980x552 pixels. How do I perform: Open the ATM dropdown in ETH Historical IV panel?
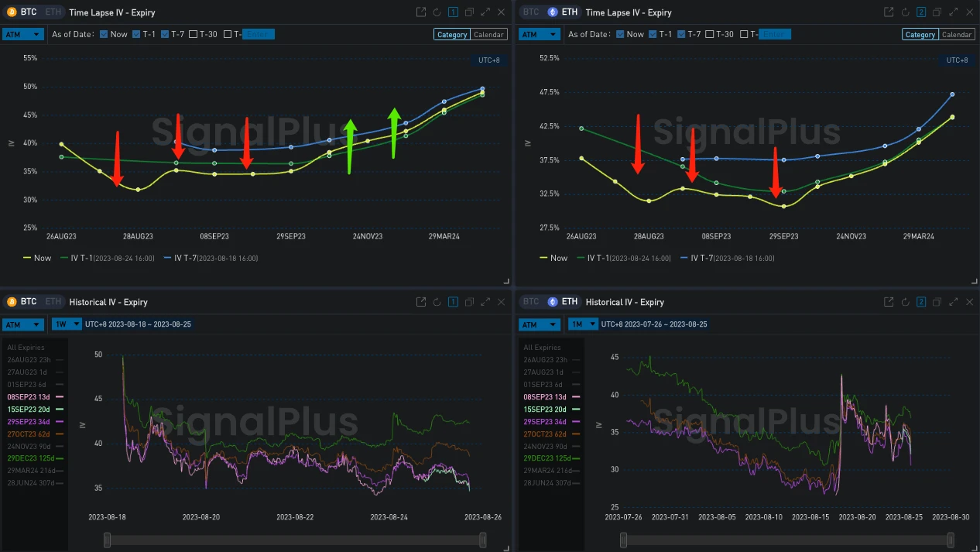click(x=539, y=324)
